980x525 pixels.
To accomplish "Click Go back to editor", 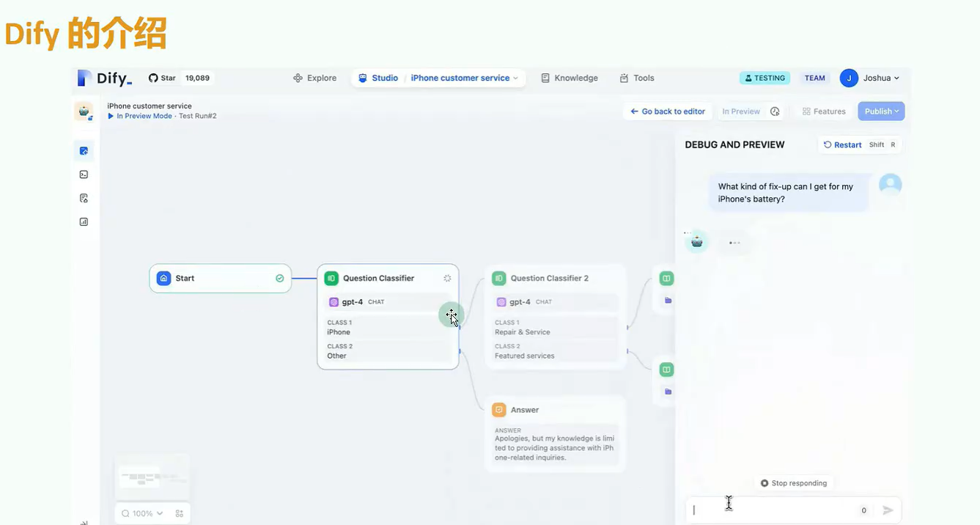I will tap(668, 111).
